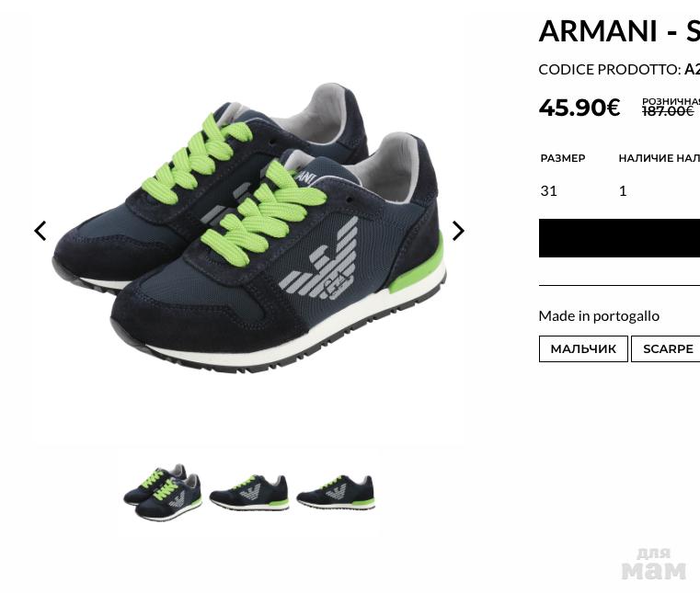Click the wide black button
Screen dimensions: 700x593
[x=619, y=238]
